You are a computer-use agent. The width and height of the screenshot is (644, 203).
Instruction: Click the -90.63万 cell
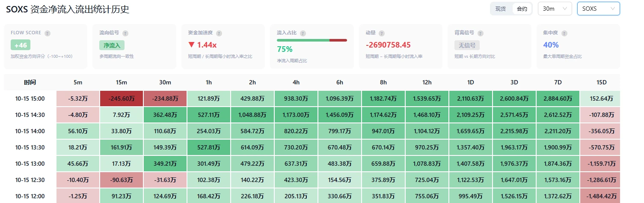click(122, 180)
